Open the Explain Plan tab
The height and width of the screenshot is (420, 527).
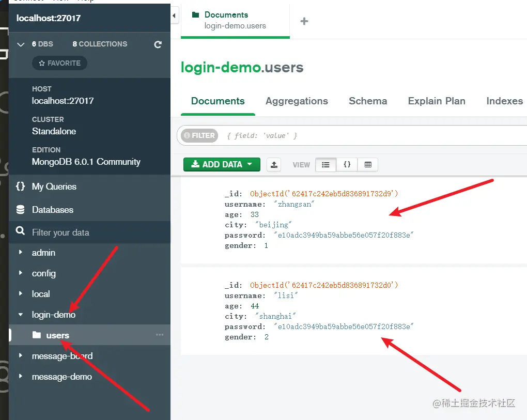pyautogui.click(x=437, y=101)
